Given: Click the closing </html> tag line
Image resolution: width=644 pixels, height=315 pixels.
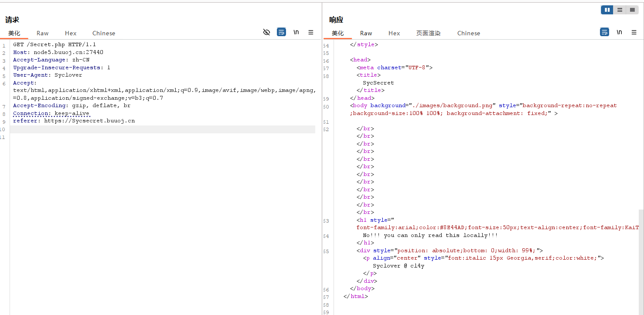Looking at the screenshot, I should tap(356, 296).
